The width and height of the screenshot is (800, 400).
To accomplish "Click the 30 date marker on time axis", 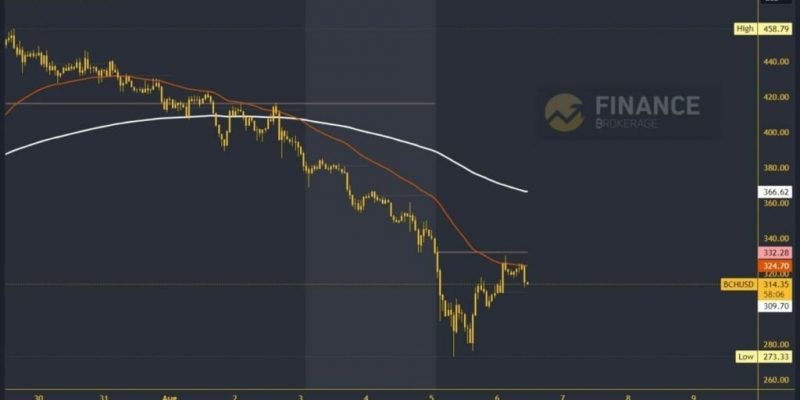I will 39,396.
